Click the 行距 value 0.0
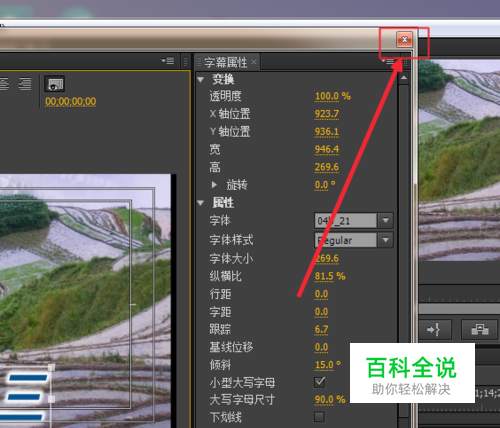This screenshot has height=428, width=500. coord(321,294)
